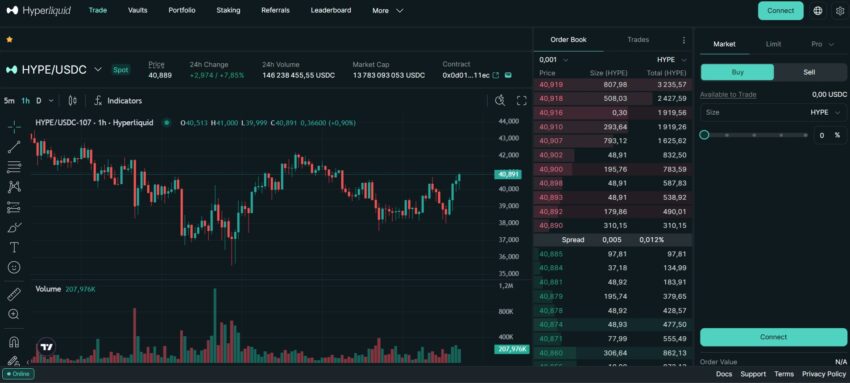Open the Trade nav tab
Screen dimensions: 850x383
(x=98, y=10)
